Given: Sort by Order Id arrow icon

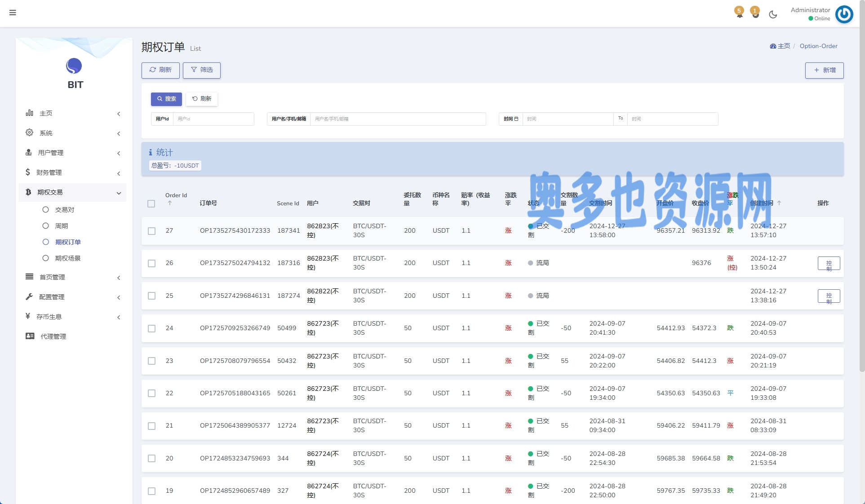Looking at the screenshot, I should click(x=170, y=203).
